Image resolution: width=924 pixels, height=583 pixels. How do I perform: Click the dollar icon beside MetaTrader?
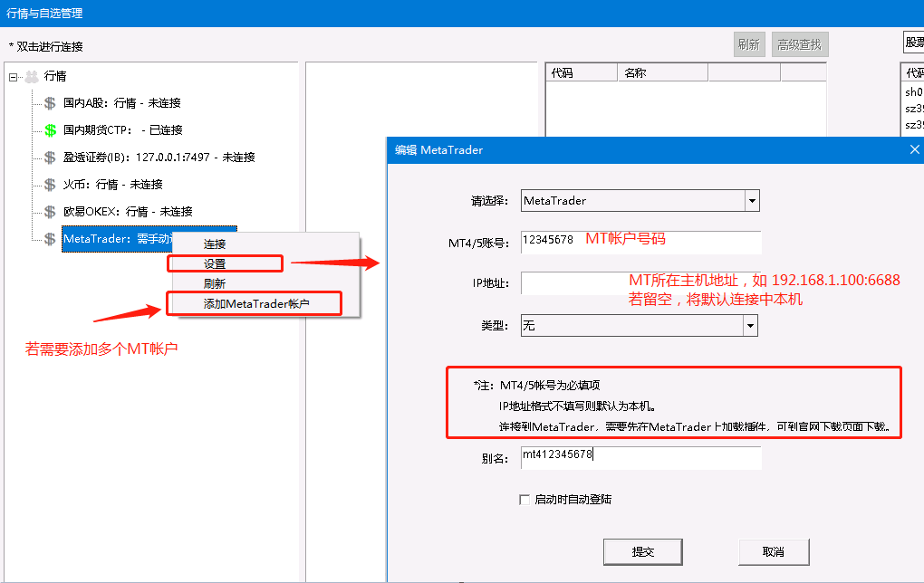[x=50, y=239]
